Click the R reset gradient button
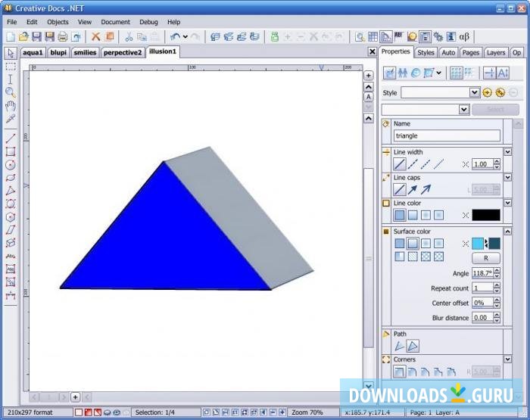This screenshot has width=530, height=420. click(x=486, y=258)
